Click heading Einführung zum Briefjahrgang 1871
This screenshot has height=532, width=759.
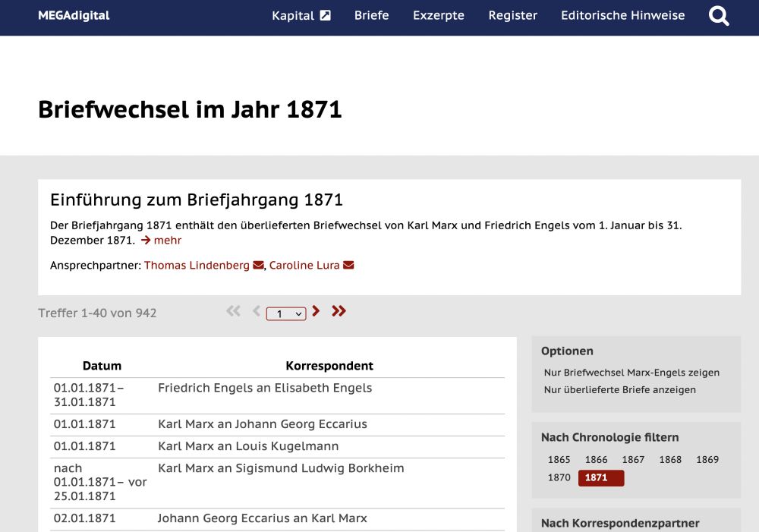click(197, 200)
